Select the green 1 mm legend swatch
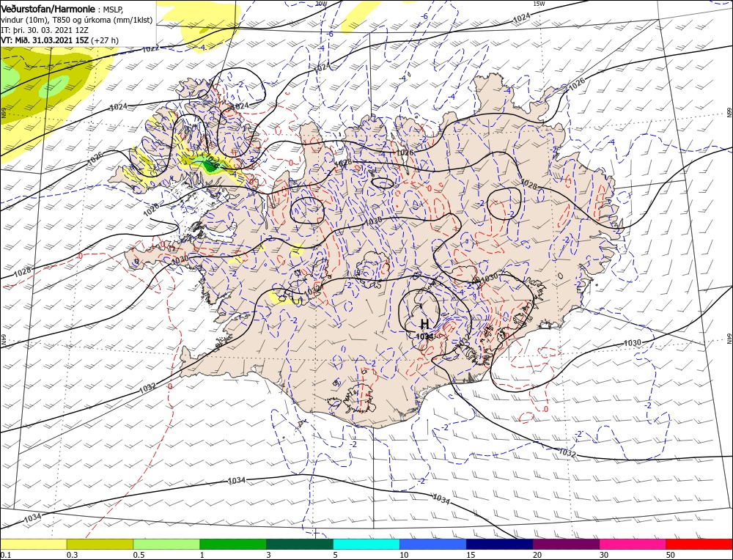733x560 pixels. point(233,544)
